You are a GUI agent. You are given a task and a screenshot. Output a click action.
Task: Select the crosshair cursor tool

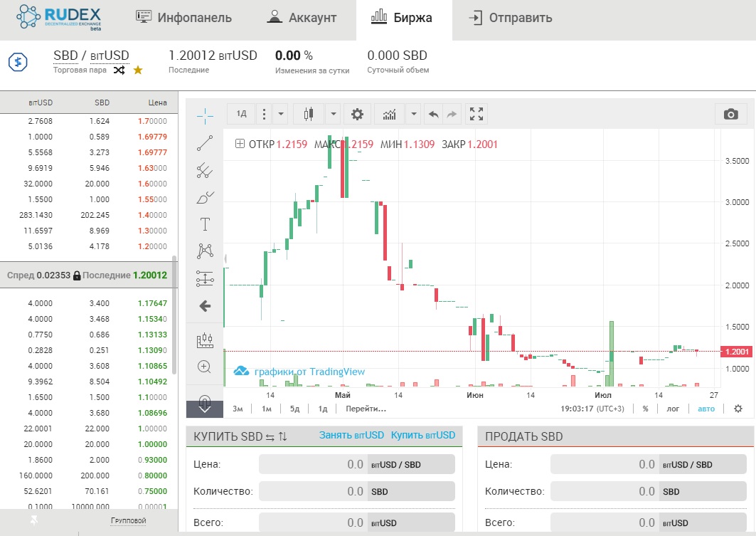205,116
